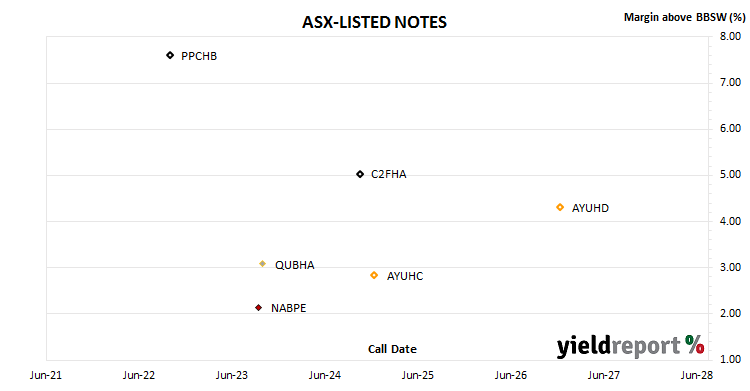This screenshot has height=391, width=750.
Task: Select the C2FHA diamond marker
Action: 360,174
